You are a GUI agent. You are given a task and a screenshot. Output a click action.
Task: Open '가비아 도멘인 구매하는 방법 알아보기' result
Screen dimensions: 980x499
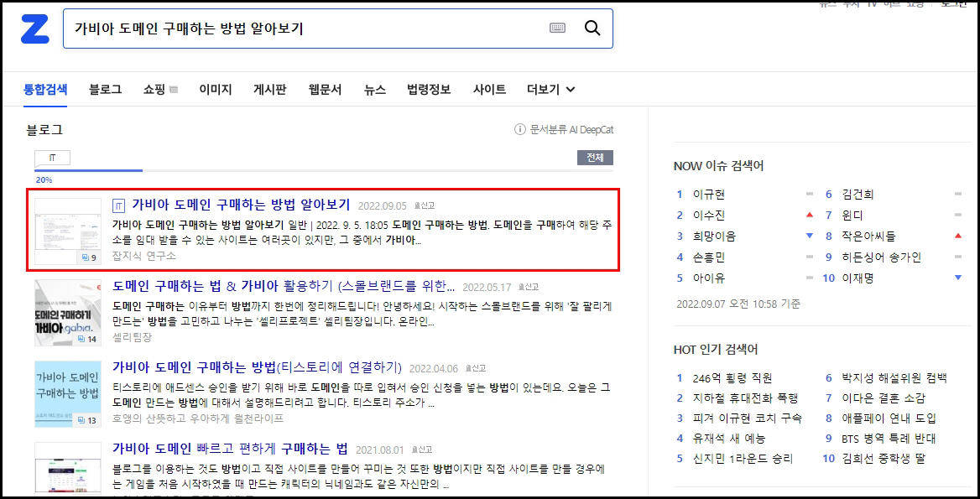pyautogui.click(x=241, y=205)
